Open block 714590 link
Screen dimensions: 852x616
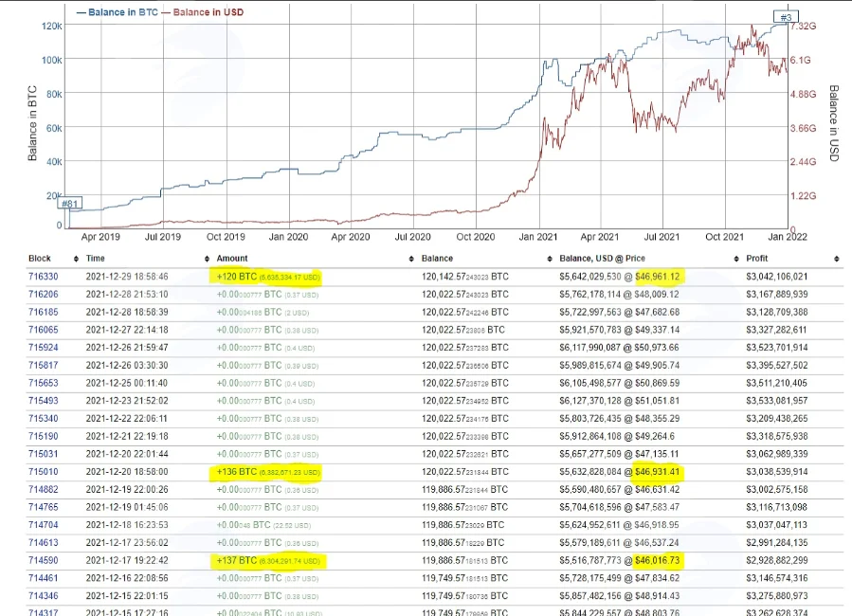pyautogui.click(x=43, y=560)
